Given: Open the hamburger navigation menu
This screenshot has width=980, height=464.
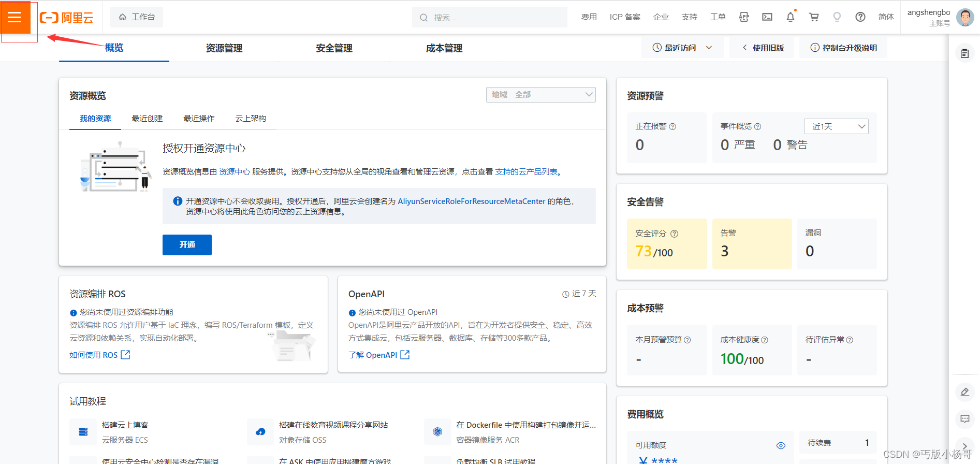Looking at the screenshot, I should click(x=14, y=17).
